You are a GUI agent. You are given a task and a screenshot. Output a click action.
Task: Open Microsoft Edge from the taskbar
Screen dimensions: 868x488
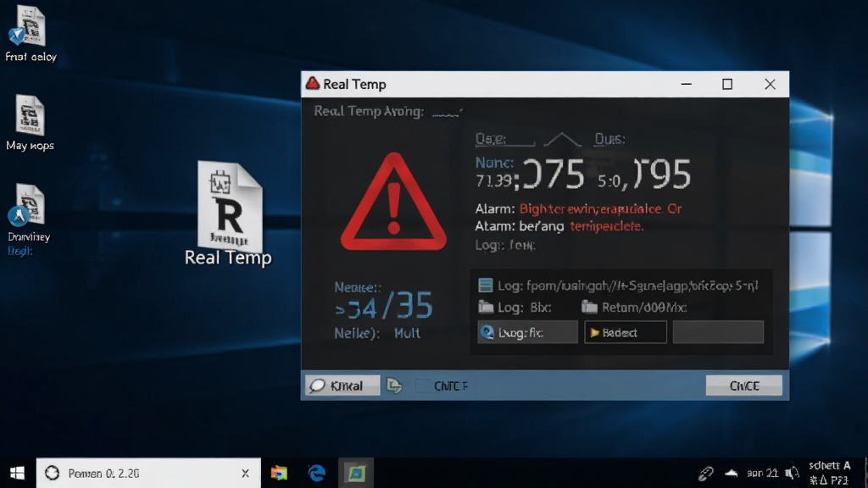tap(317, 473)
